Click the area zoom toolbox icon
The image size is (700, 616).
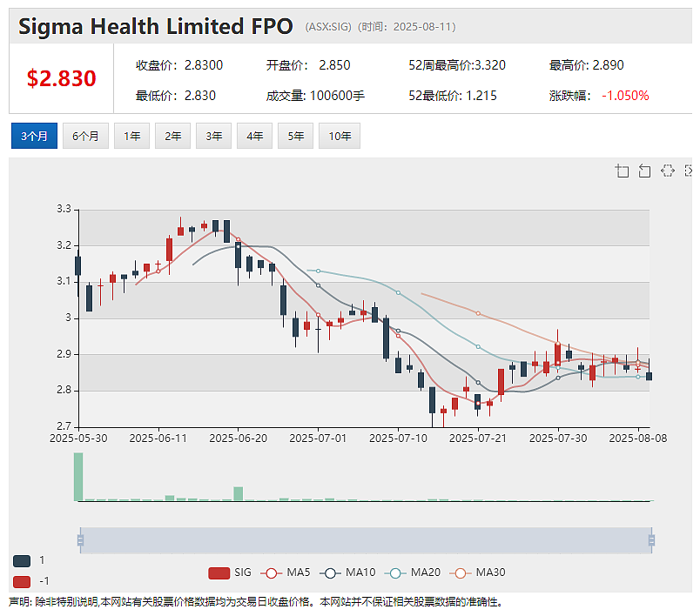tap(622, 171)
